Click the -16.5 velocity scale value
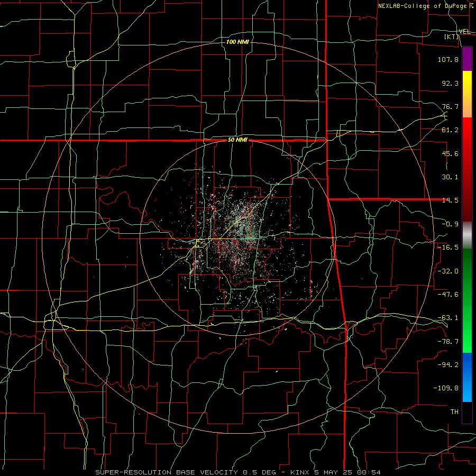The width and height of the screenshot is (476, 476). (448, 248)
